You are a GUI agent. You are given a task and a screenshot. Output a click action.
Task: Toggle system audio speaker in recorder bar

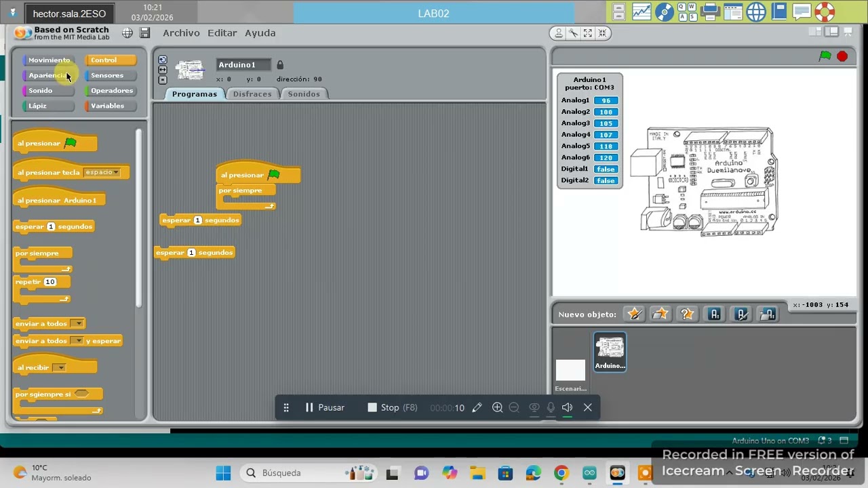[568, 407]
